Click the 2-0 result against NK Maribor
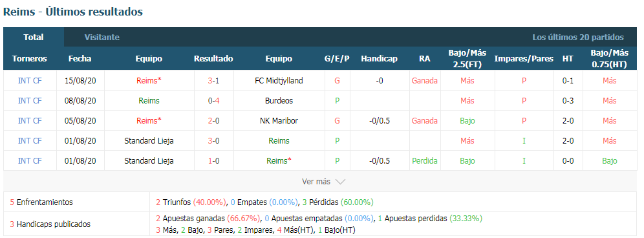Screen dimensions: 644x238 coord(213,121)
